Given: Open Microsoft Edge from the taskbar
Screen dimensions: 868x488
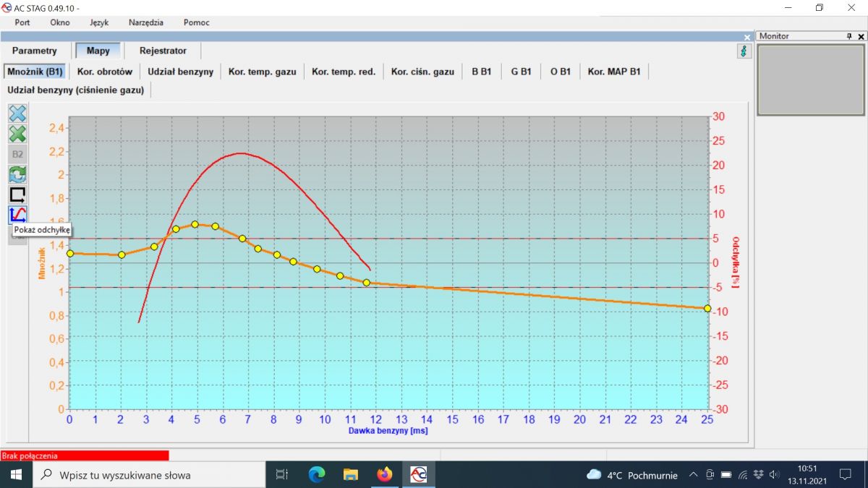Looking at the screenshot, I should point(317,475).
